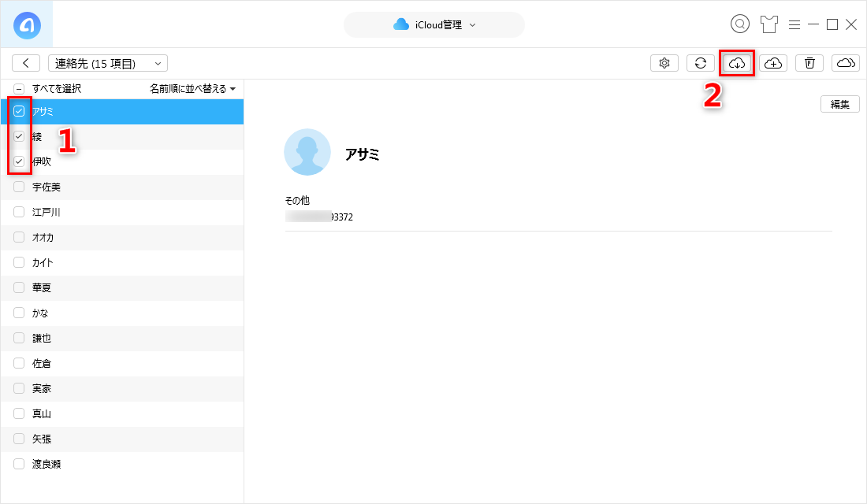Viewport: 867px width, 504px height.
Task: Click the upload to iCloud plus icon
Action: [x=773, y=63]
